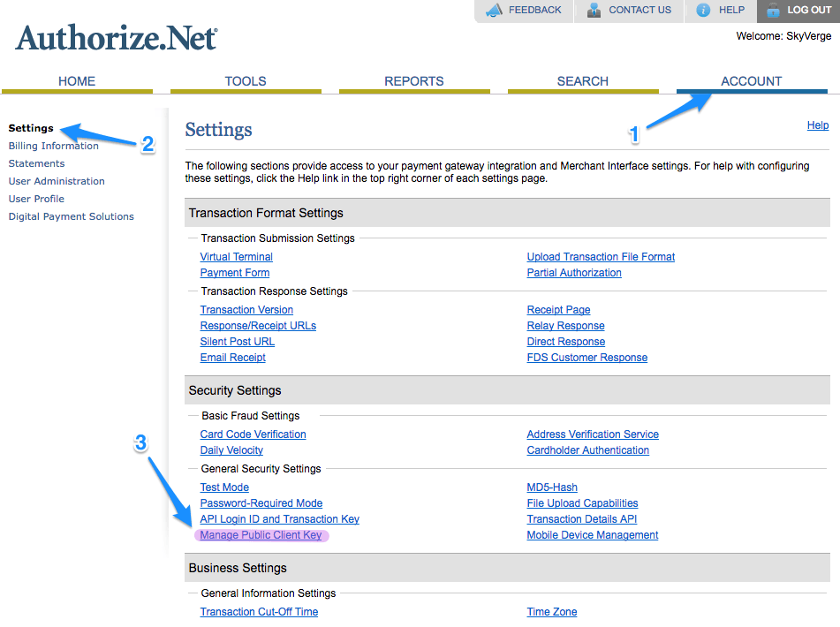This screenshot has height=627, width=840.
Task: Click the Business Settings heading
Action: pyautogui.click(x=238, y=568)
